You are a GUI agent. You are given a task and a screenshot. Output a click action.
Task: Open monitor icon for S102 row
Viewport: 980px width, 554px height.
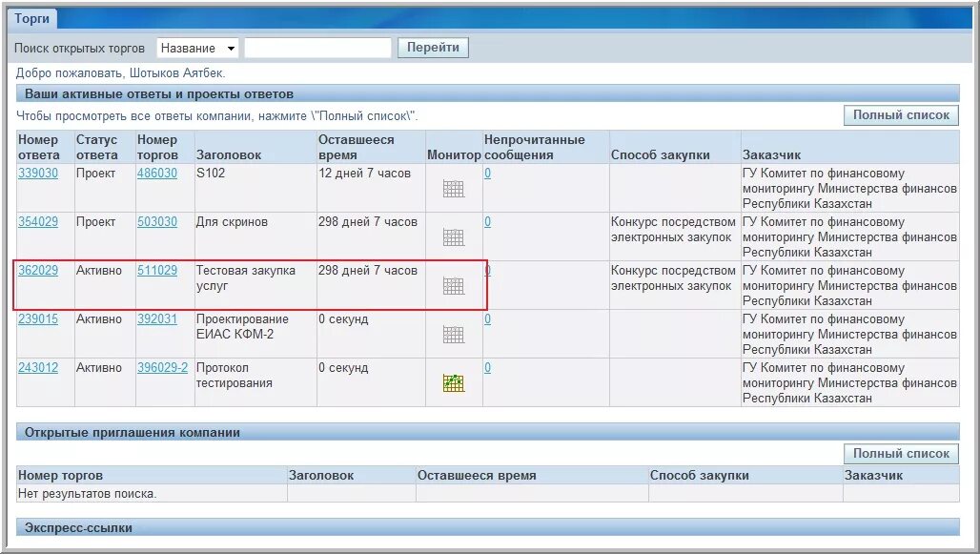tap(454, 188)
